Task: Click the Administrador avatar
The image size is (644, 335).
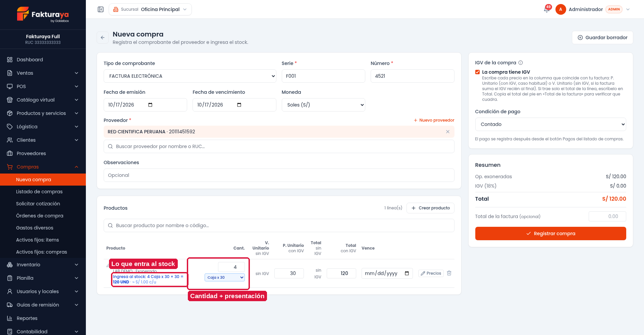Action: tap(560, 9)
